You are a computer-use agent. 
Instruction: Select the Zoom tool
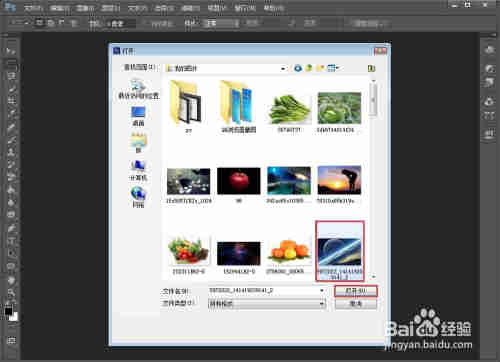click(11, 293)
